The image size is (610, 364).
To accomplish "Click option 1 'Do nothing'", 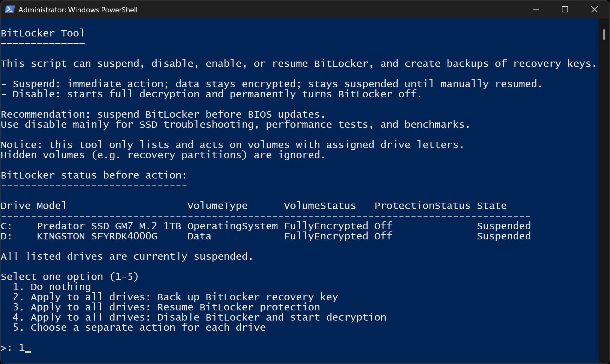I will point(52,287).
